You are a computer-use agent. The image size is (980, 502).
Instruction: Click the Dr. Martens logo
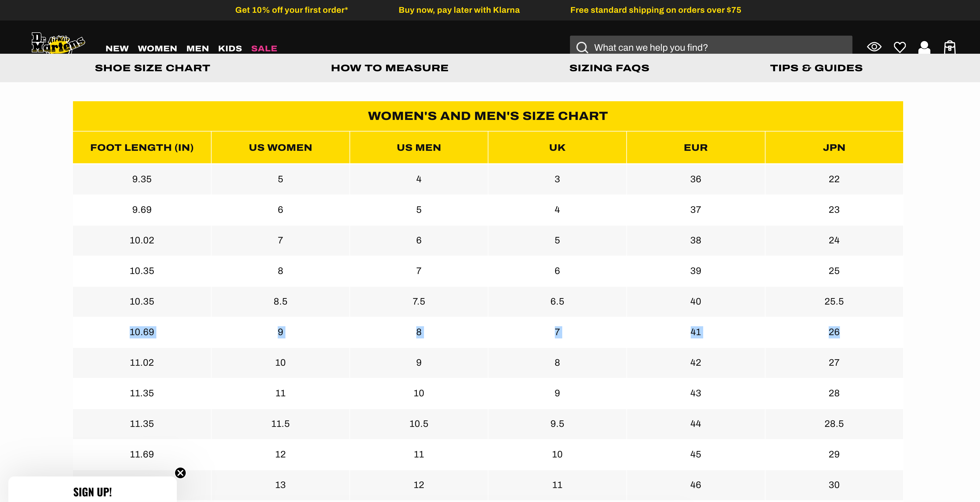[x=58, y=43]
